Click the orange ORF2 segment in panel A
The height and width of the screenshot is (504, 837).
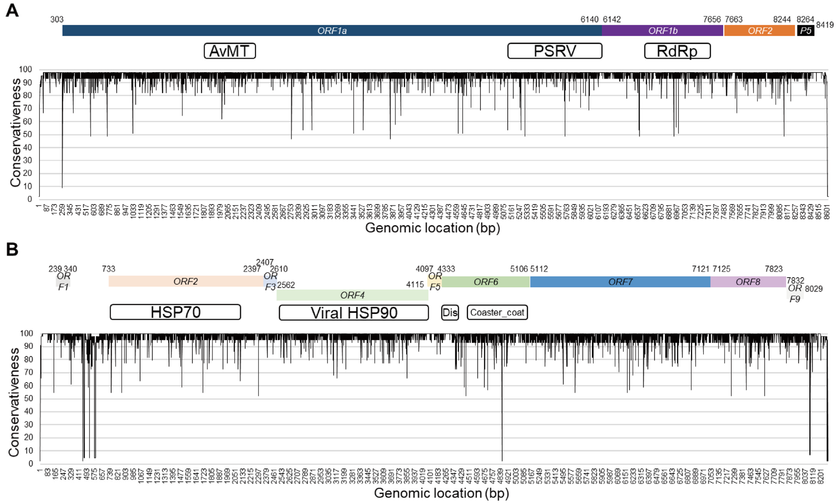tap(760, 30)
